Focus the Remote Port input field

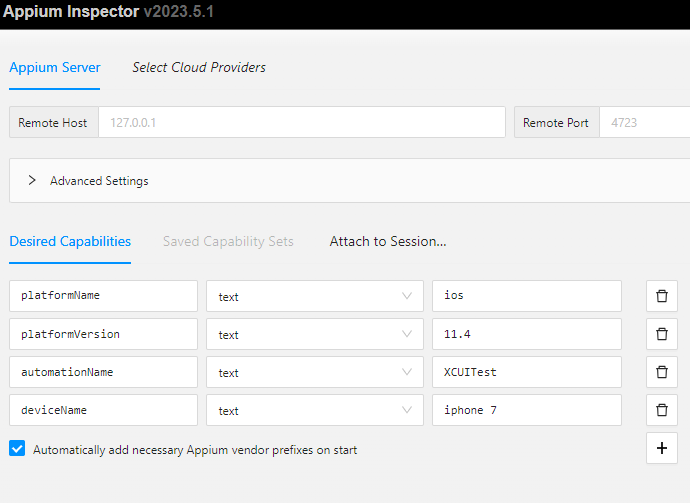point(645,122)
